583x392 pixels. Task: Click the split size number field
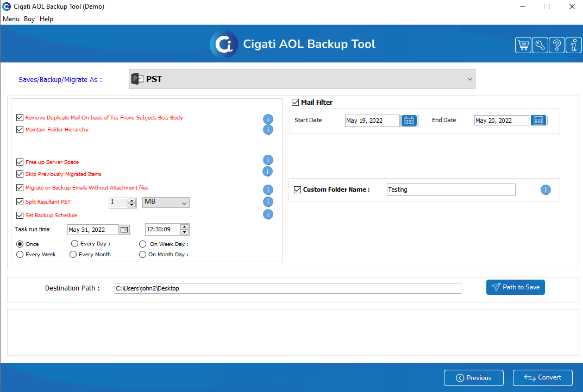point(118,203)
